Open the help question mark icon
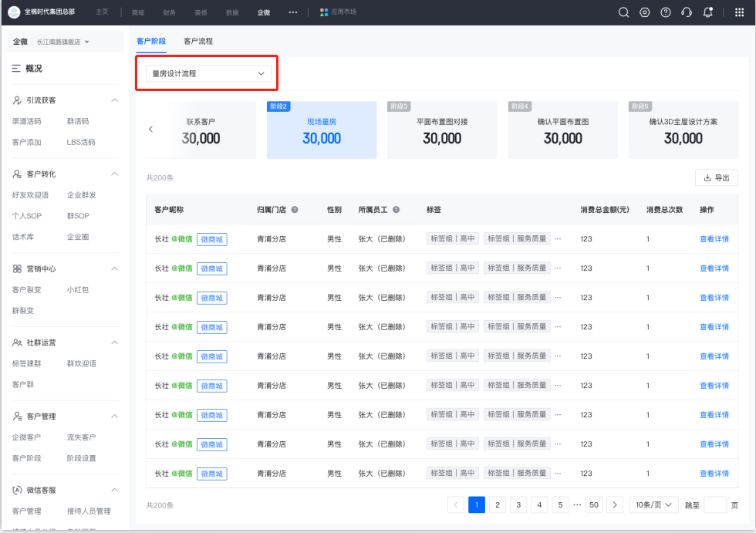This screenshot has height=533, width=756. click(x=665, y=12)
